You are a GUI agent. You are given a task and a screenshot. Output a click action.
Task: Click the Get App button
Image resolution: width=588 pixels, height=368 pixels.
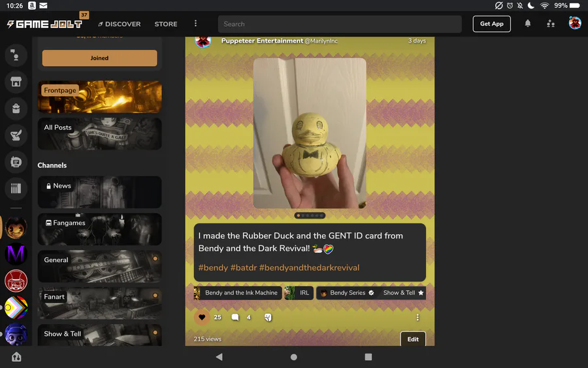click(x=491, y=24)
